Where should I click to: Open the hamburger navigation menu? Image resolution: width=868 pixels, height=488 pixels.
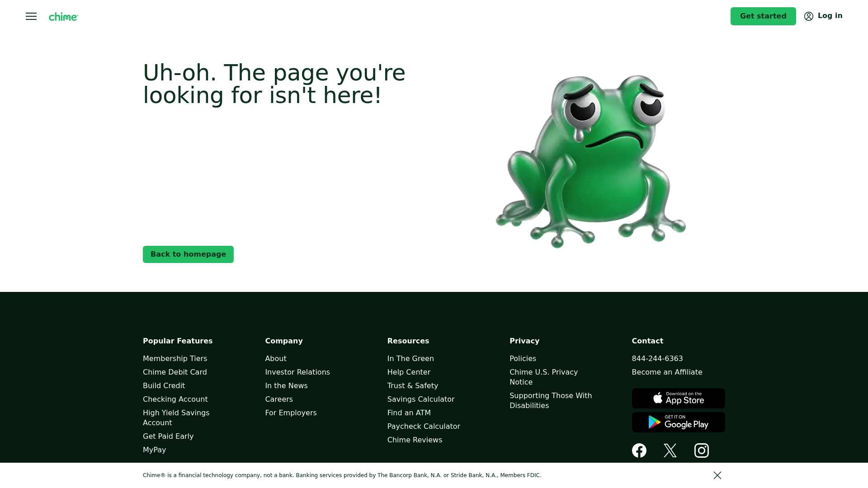(x=31, y=16)
